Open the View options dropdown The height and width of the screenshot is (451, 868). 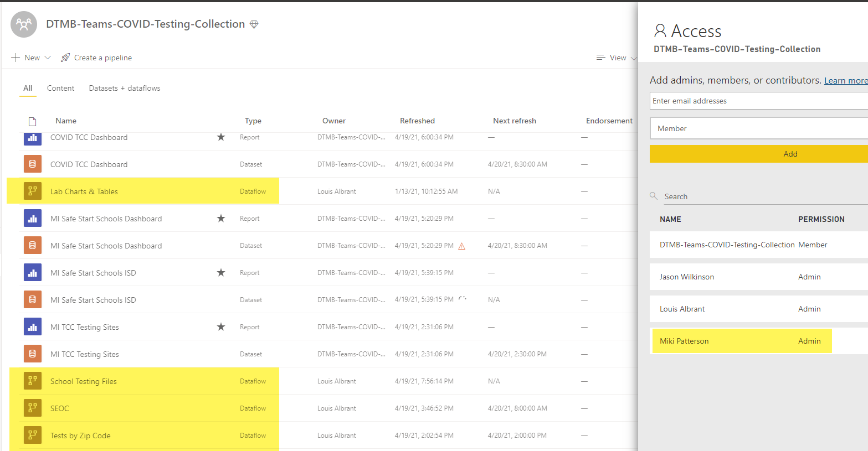point(617,58)
